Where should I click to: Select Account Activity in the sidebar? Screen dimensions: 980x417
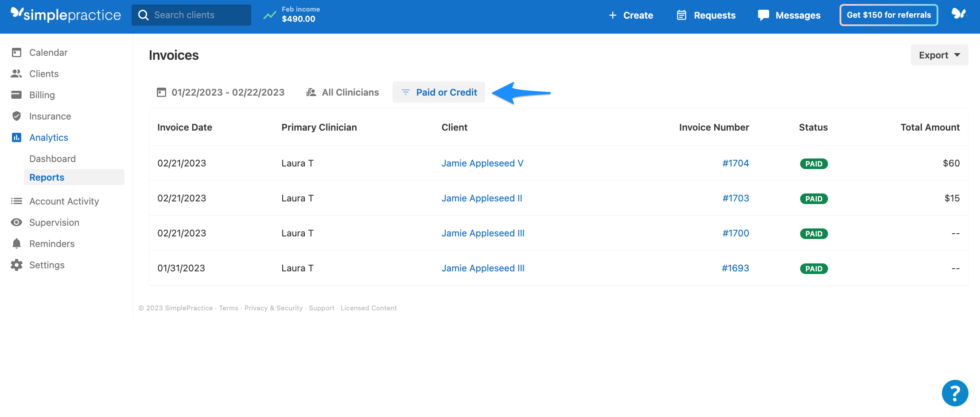coord(64,201)
